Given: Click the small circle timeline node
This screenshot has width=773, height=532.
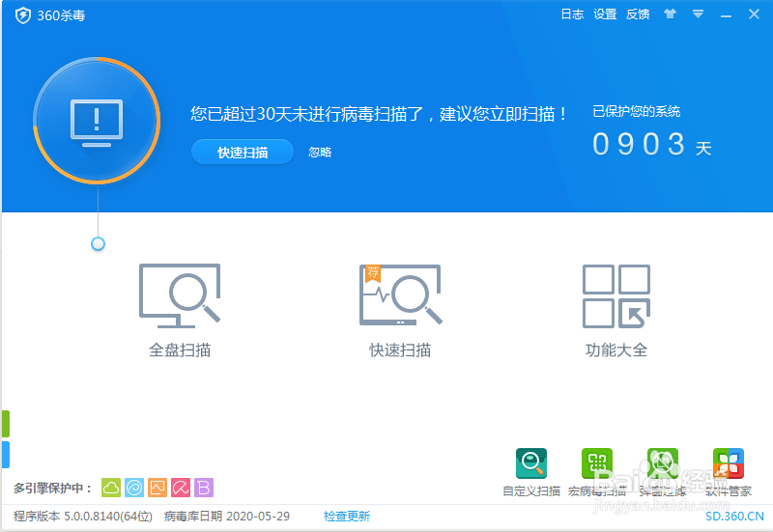Looking at the screenshot, I should point(99,244).
